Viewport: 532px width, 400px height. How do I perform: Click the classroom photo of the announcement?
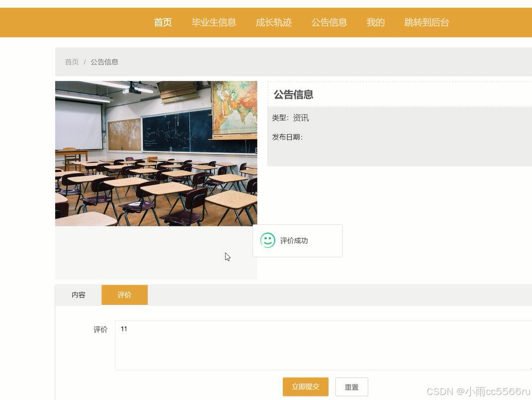[156, 153]
